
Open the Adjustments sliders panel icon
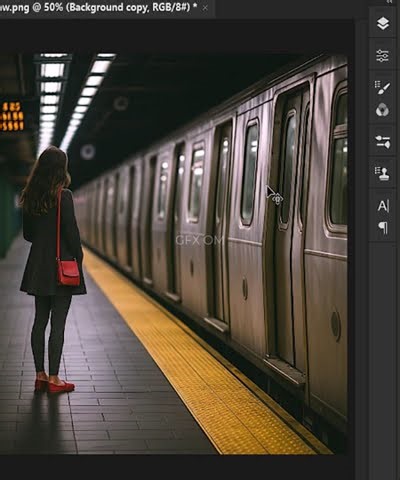tap(383, 141)
